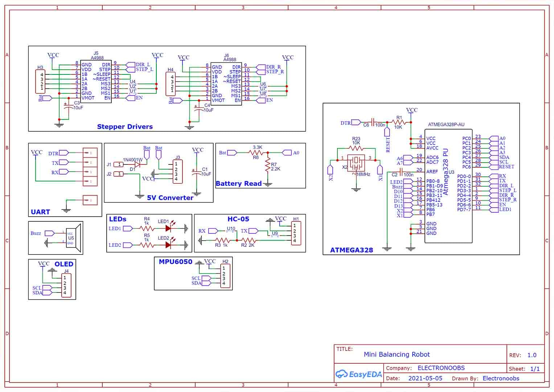Click the "ELECTRONOOBS" company name
This screenshot has height=392, width=554.
[x=441, y=368]
